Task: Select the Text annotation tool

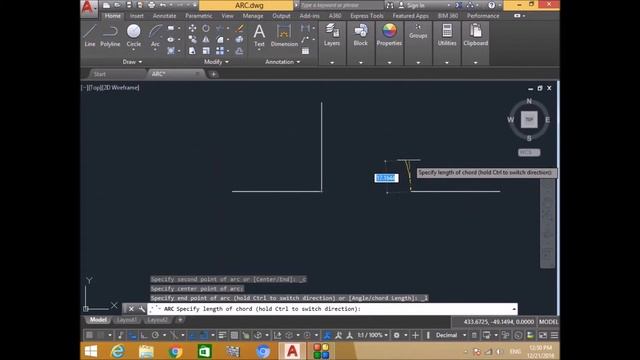Action: [x=259, y=36]
